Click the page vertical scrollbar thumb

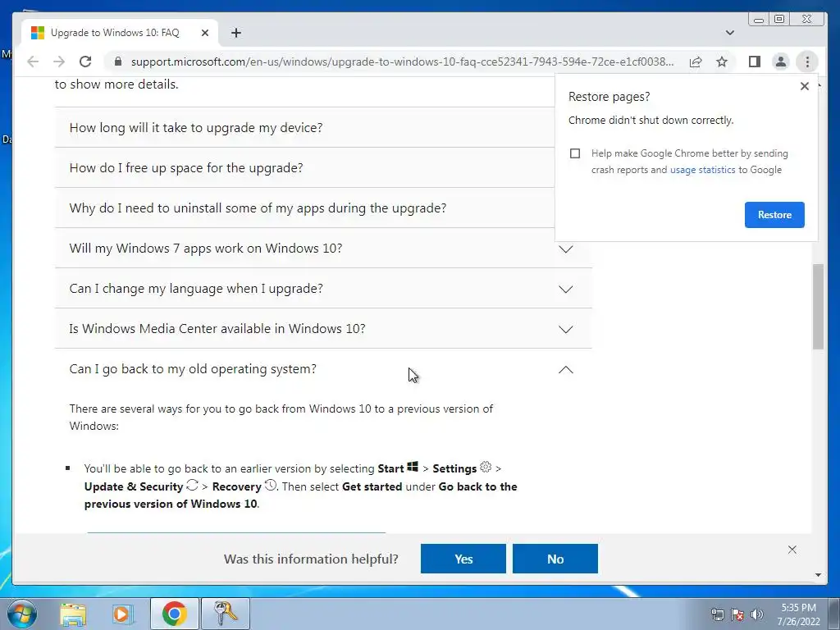818,307
